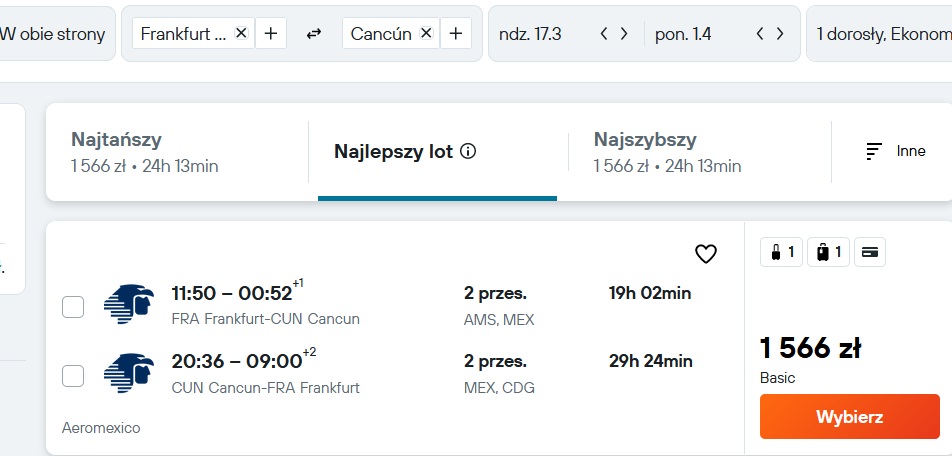Check the 11:50 – 00:52 outbound flight checkbox
Viewport: 952px width, 456px height.
click(73, 307)
